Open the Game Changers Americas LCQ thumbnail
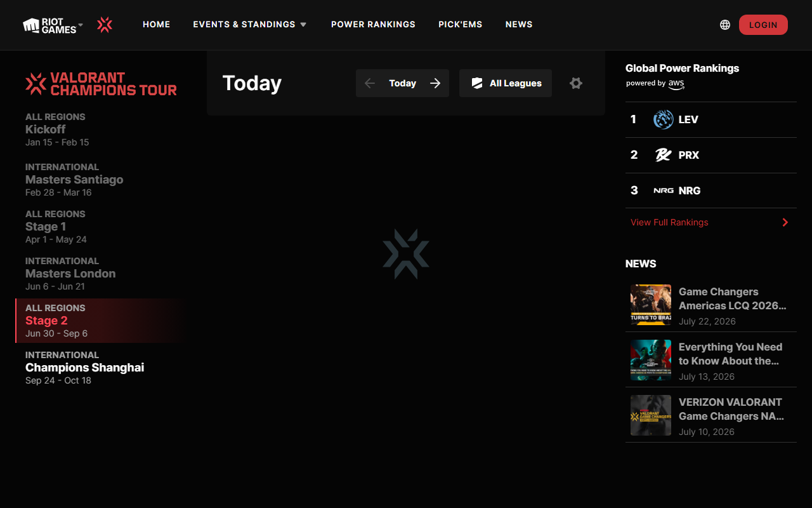The height and width of the screenshot is (508, 812). (651, 305)
